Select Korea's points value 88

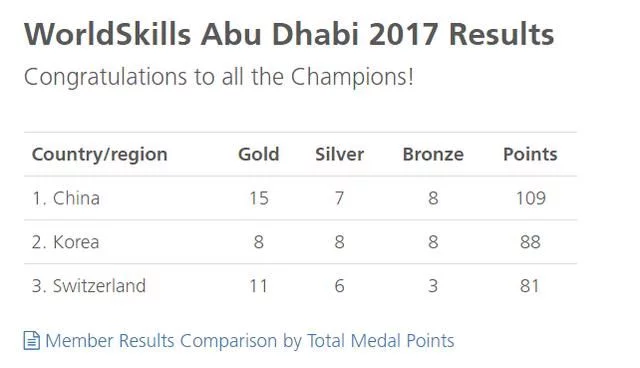(530, 242)
